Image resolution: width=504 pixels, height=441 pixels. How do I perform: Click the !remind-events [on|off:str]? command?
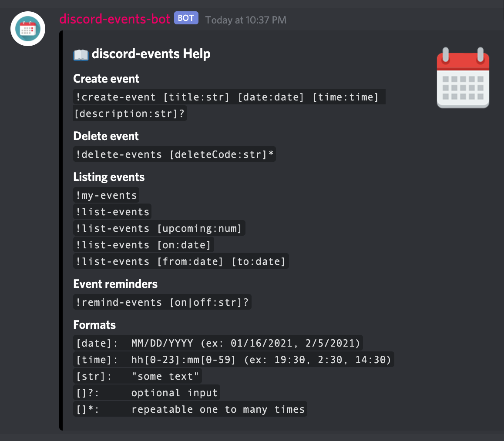pyautogui.click(x=162, y=302)
